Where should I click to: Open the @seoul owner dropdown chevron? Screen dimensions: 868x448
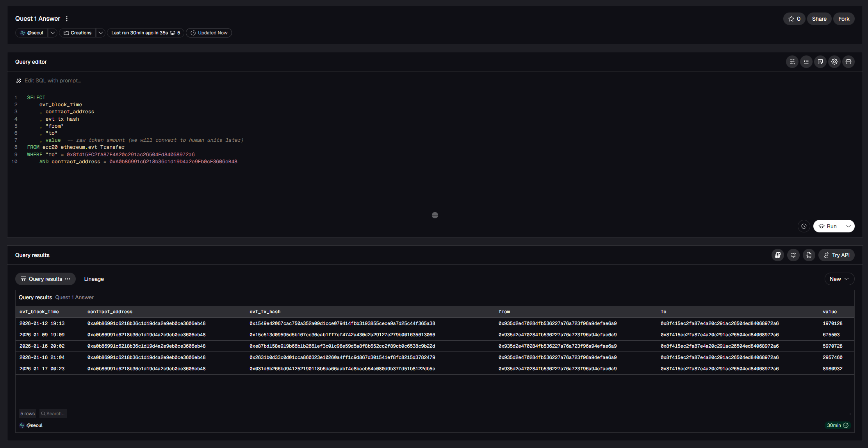53,33
